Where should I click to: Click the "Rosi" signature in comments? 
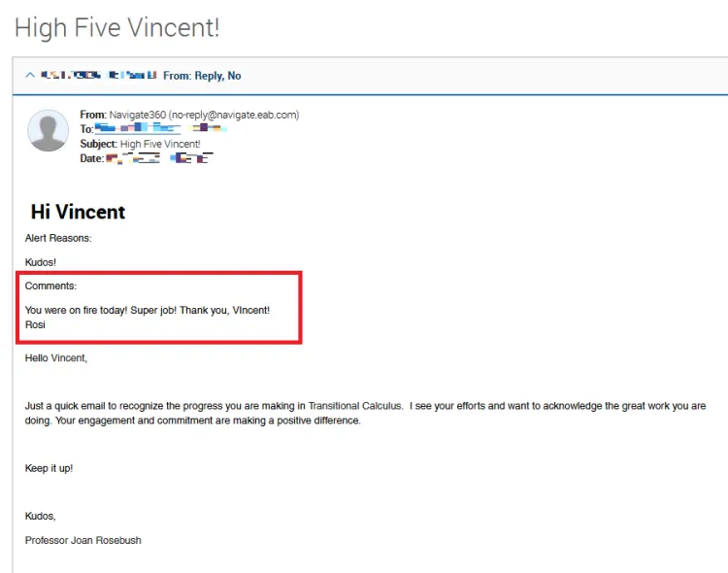tap(35, 324)
